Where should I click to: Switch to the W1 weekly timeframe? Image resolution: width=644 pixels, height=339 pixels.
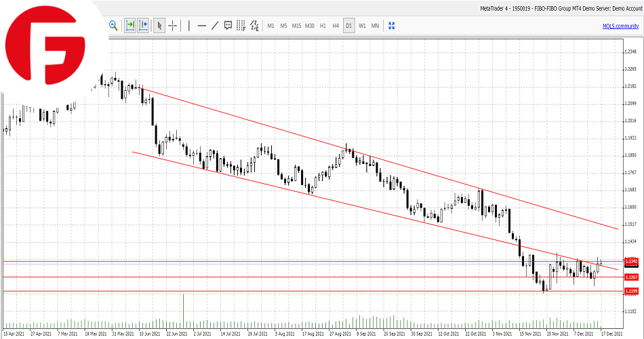tap(362, 26)
